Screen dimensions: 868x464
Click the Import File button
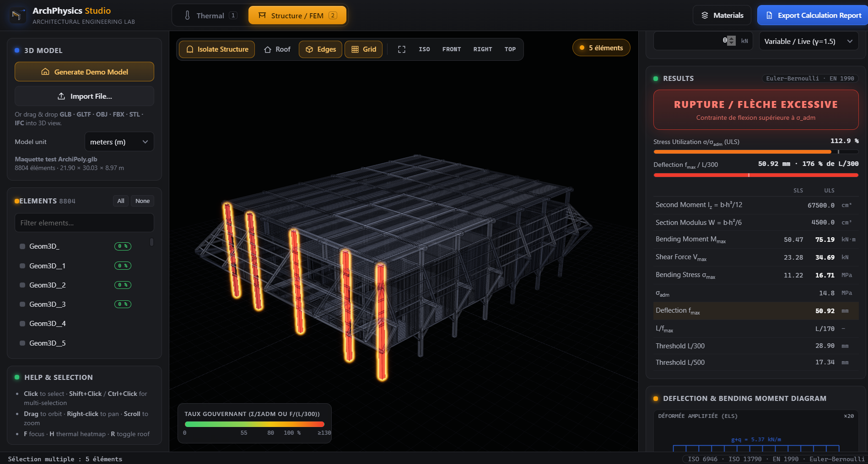[84, 96]
